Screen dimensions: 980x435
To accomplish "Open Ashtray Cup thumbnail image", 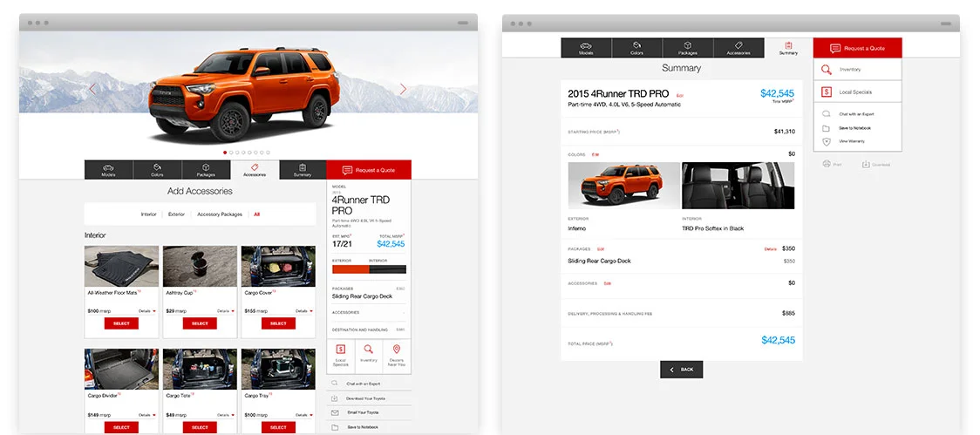I will [200, 266].
